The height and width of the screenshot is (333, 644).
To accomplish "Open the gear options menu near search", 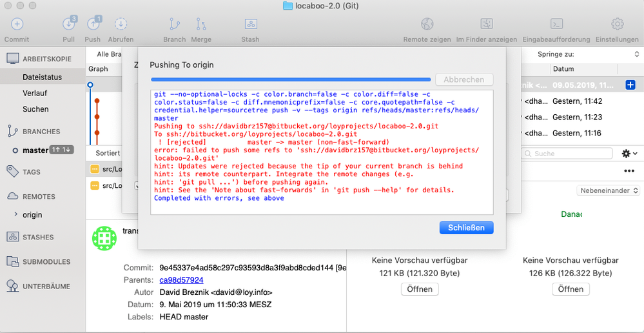I will [629, 154].
